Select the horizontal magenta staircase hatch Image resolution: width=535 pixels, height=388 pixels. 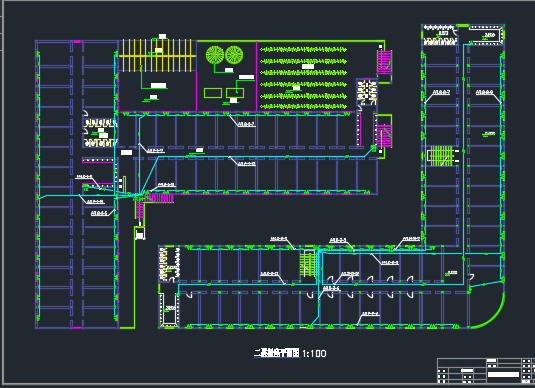pos(159,198)
